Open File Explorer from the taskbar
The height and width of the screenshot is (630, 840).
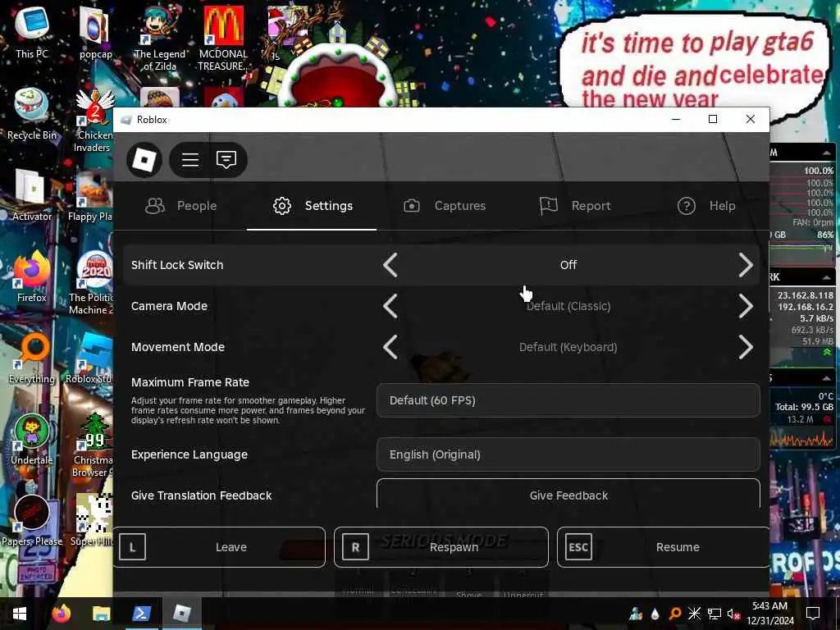click(x=101, y=614)
